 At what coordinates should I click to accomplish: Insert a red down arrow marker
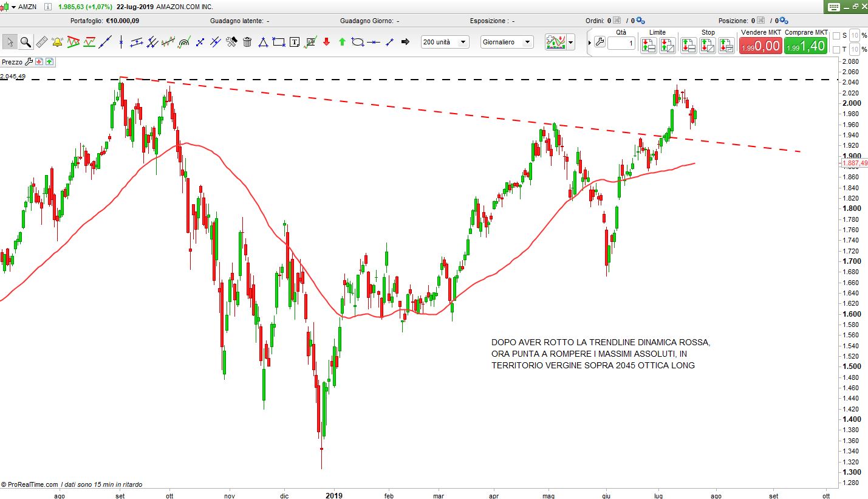326,42
